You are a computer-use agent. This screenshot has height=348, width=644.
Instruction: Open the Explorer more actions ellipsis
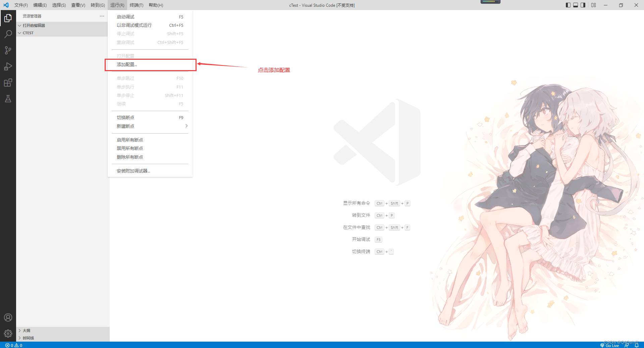point(102,16)
